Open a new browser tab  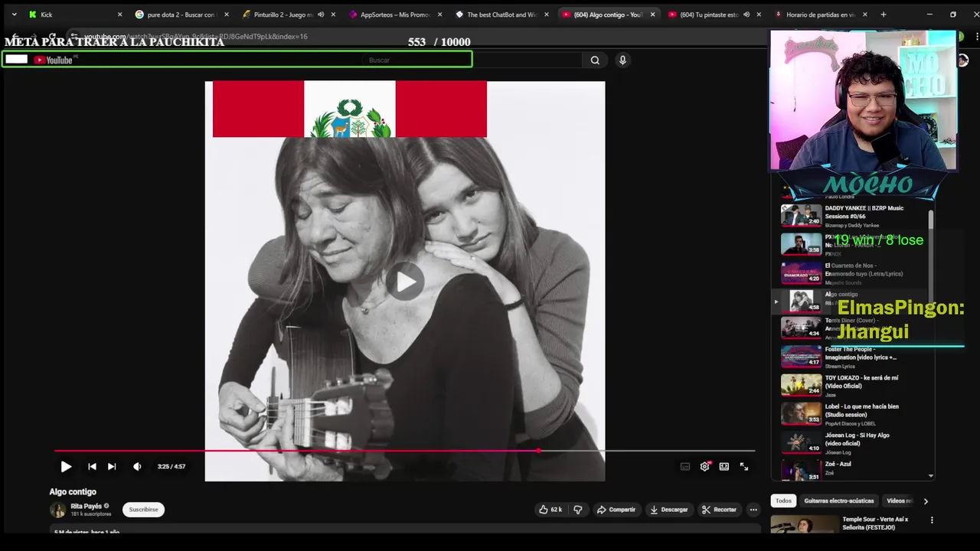point(883,15)
